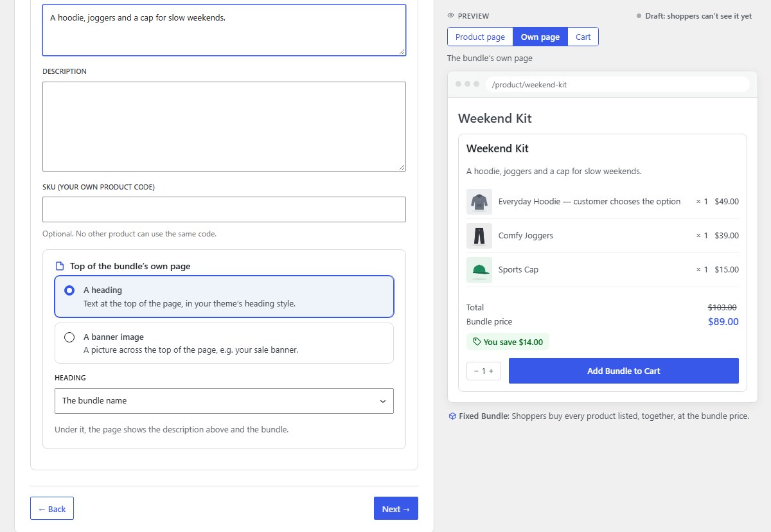Click the page icon beside the top-of-page heading
The width and height of the screenshot is (771, 532).
[60, 266]
